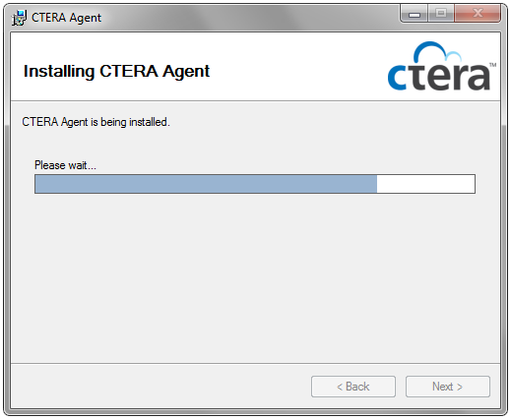The width and height of the screenshot is (511, 420).
Task: Click the disabled maximize window button
Action: (x=441, y=14)
